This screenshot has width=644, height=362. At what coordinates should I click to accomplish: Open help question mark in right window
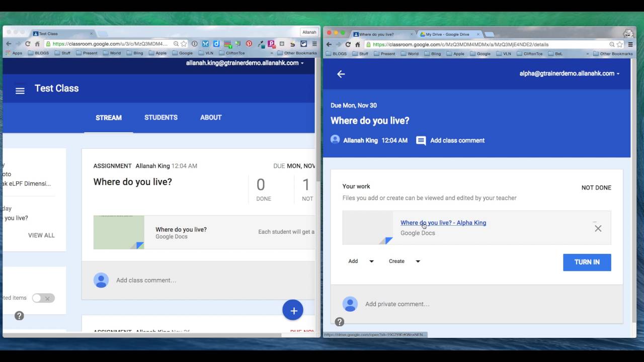(x=340, y=322)
